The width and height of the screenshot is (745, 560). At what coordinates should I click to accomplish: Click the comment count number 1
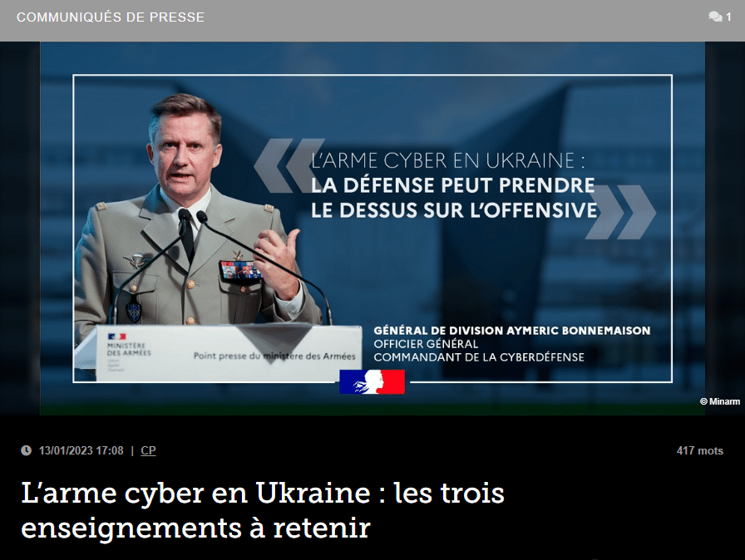click(728, 17)
